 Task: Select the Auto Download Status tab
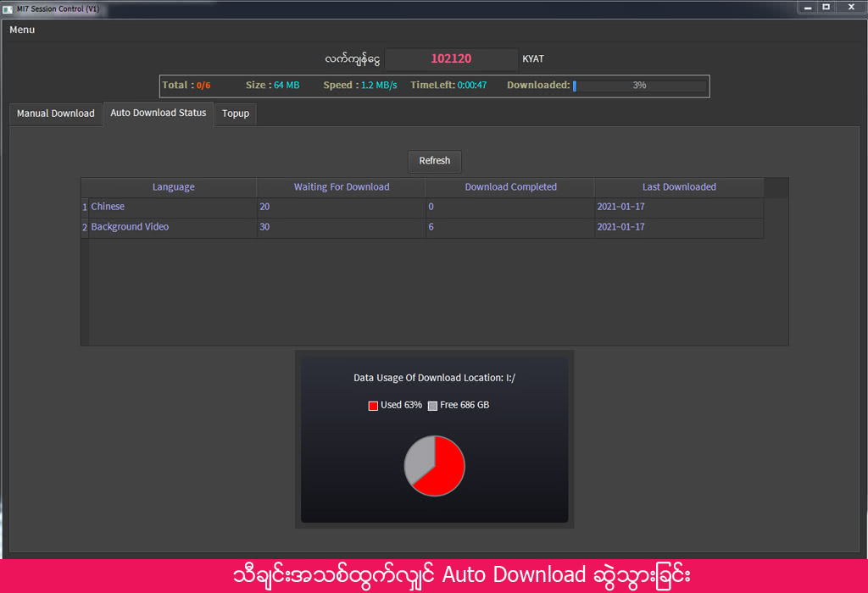158,113
